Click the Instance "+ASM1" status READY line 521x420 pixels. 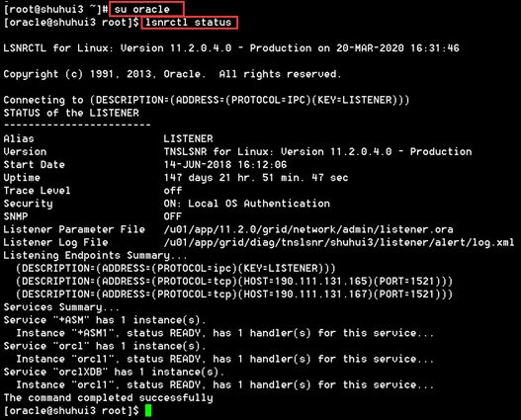click(225, 333)
